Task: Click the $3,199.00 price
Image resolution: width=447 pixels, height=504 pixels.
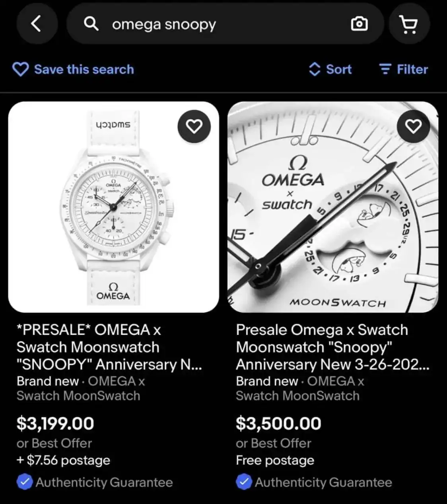Action: click(55, 423)
